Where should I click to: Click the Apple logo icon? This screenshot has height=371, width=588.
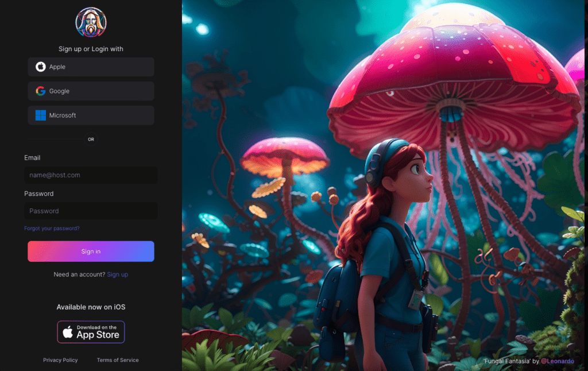tap(41, 67)
